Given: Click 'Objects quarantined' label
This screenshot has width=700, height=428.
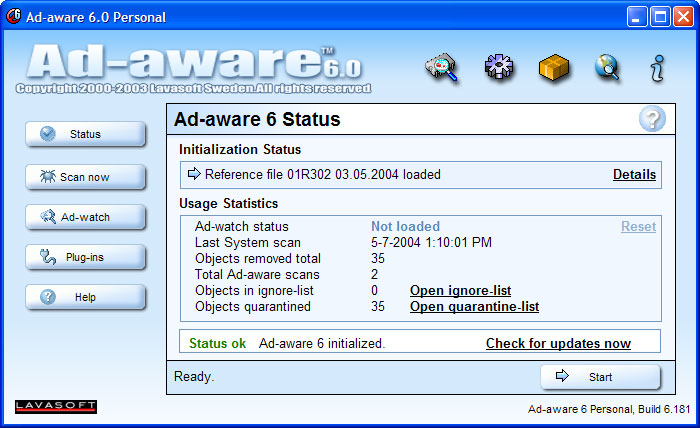Looking at the screenshot, I should 253,307.
